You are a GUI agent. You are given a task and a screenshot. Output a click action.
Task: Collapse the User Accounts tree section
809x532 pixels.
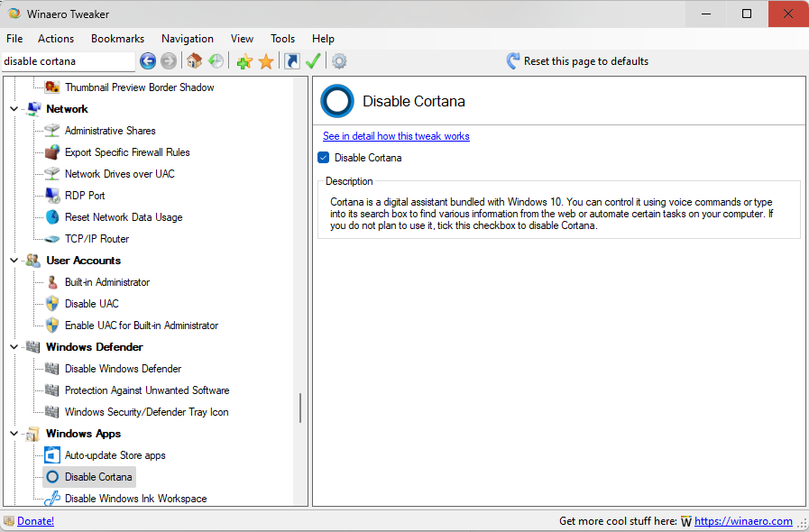(14, 261)
